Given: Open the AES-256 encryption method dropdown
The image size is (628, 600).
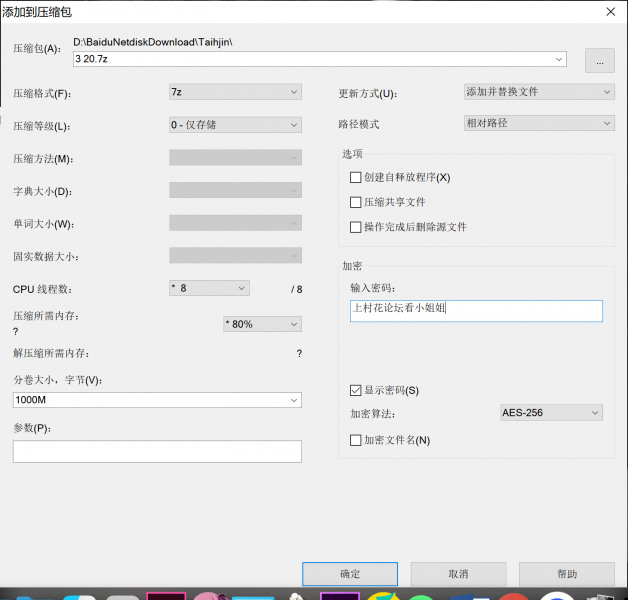Looking at the screenshot, I should [551, 412].
